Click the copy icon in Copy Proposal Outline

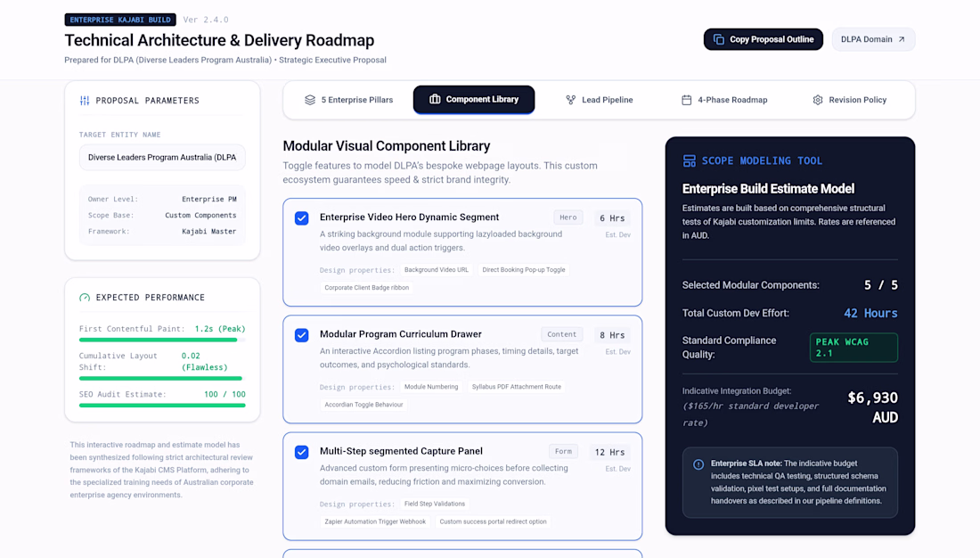(x=719, y=39)
